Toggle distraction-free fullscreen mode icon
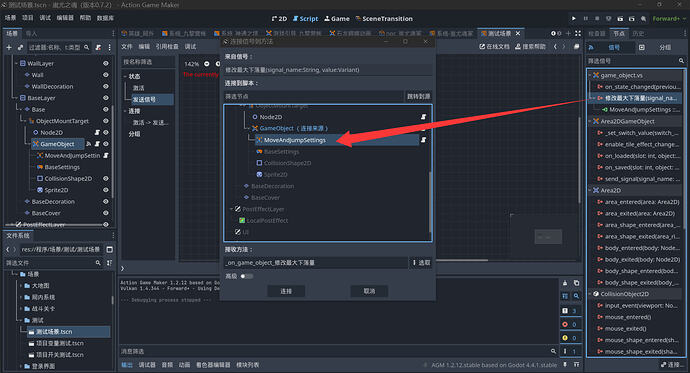 578,33
